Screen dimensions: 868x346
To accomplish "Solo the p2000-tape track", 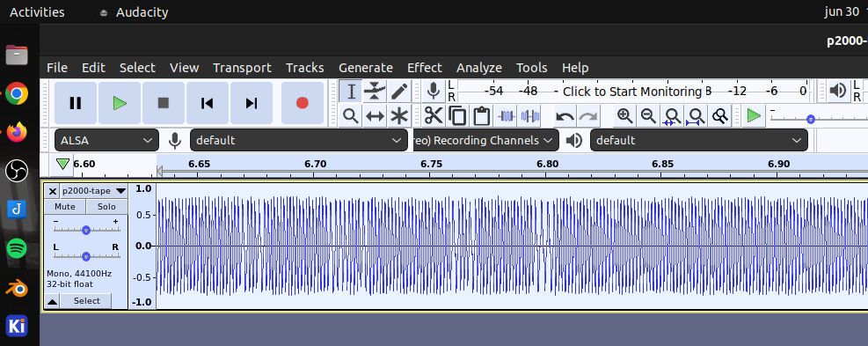I will point(106,206).
